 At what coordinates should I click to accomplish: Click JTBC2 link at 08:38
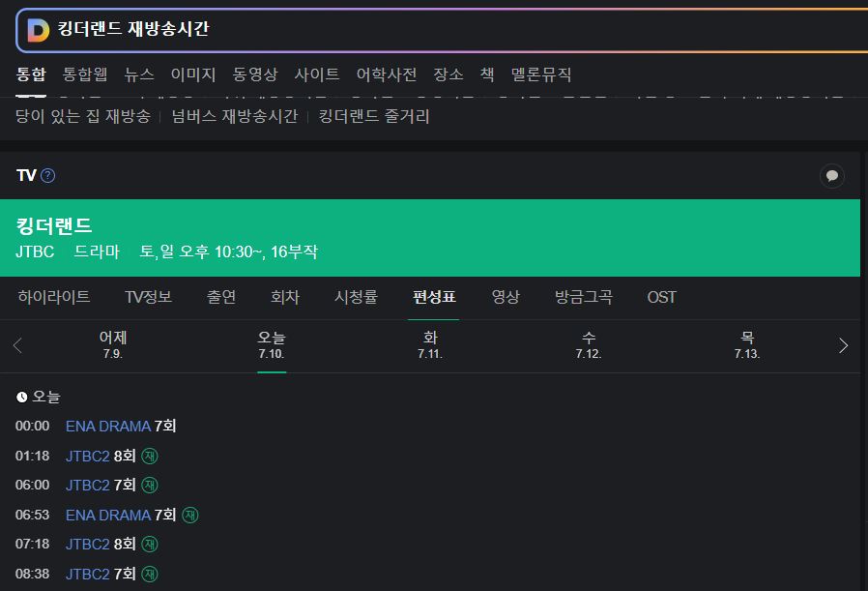click(x=87, y=575)
